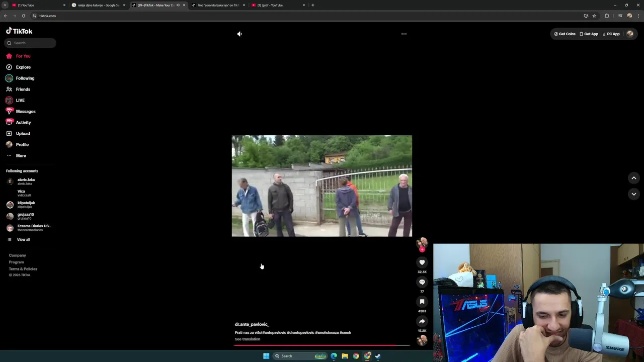Open File Explorer from taskbar

(x=345, y=356)
